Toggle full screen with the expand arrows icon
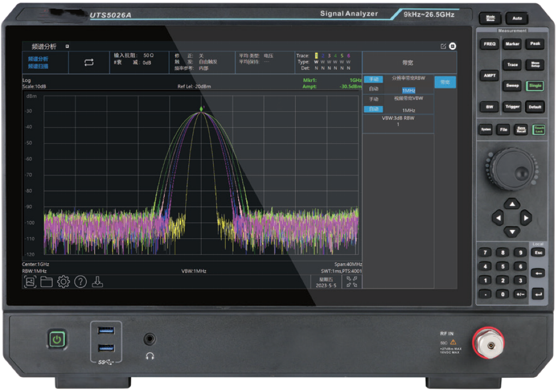558x392 pixels. point(351,282)
